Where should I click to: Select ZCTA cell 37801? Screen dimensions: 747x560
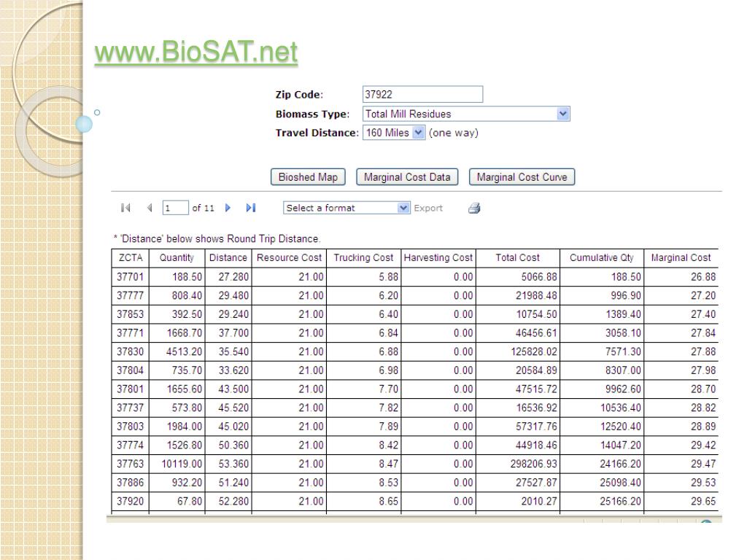[x=130, y=389]
